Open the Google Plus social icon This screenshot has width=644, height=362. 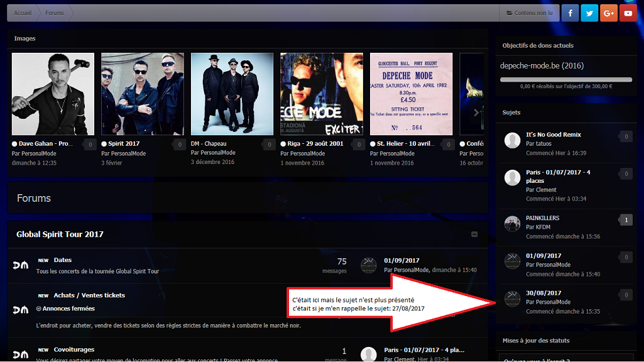pyautogui.click(x=609, y=13)
